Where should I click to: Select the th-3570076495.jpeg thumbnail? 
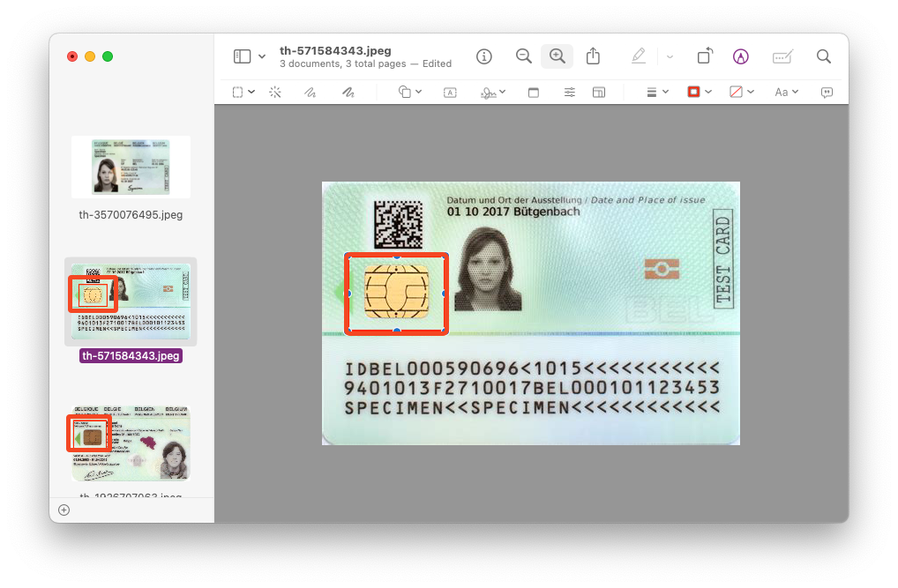(131, 167)
